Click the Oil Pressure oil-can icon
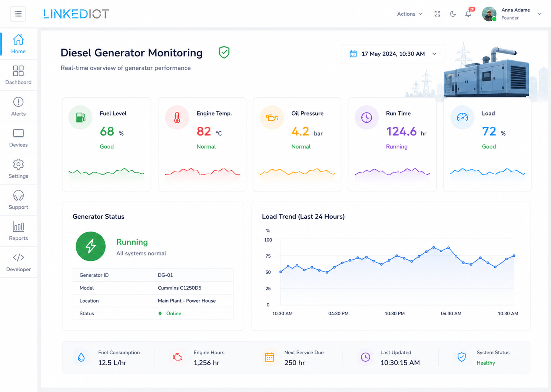This screenshot has height=392, width=551. point(272,117)
